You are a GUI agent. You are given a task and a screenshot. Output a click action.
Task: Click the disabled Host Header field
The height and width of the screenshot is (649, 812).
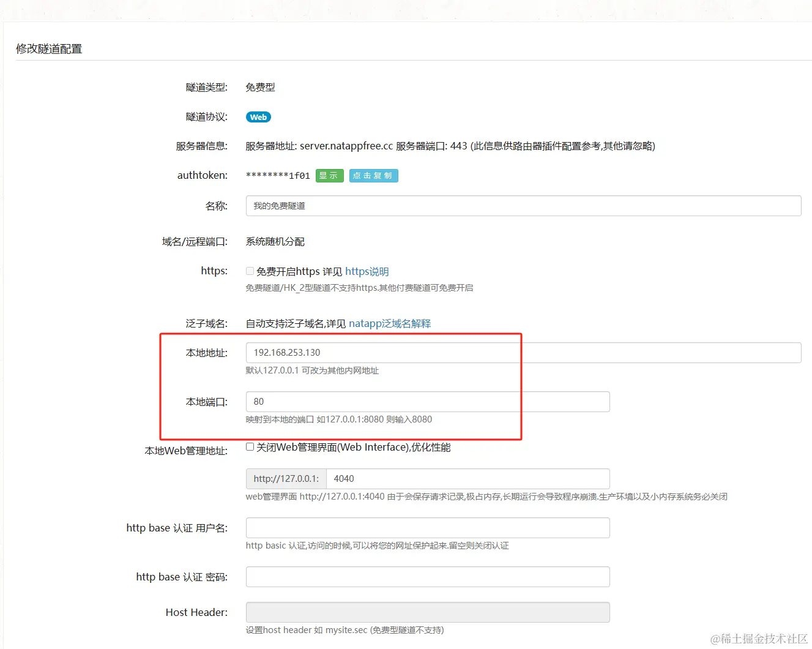(428, 612)
